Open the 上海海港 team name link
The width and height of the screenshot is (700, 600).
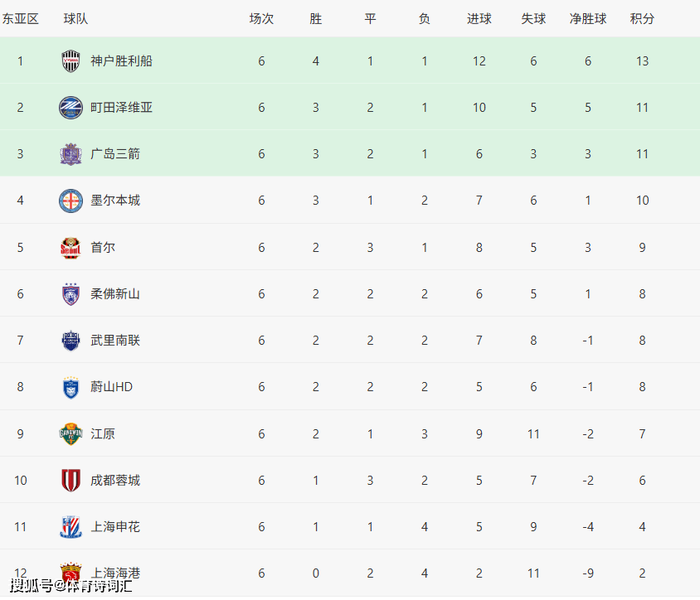coord(115,573)
